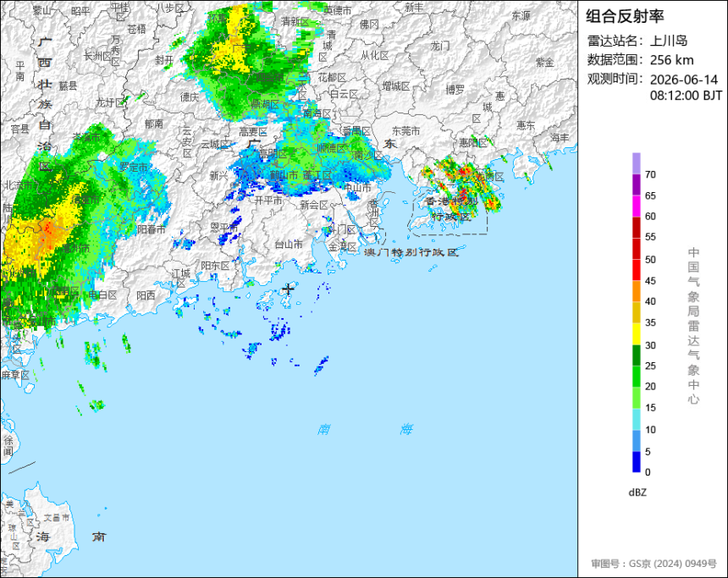
Task: Click the 台山市 map label
Action: pyautogui.click(x=289, y=244)
